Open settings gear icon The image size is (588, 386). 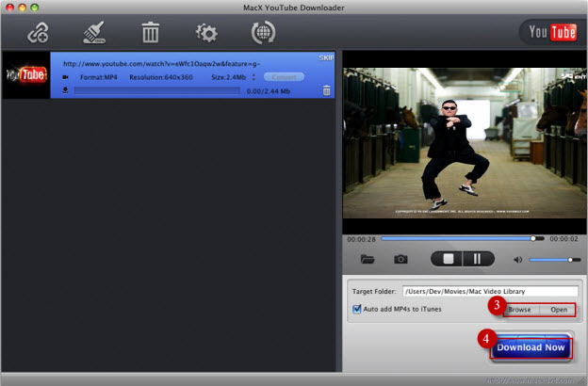pos(206,33)
